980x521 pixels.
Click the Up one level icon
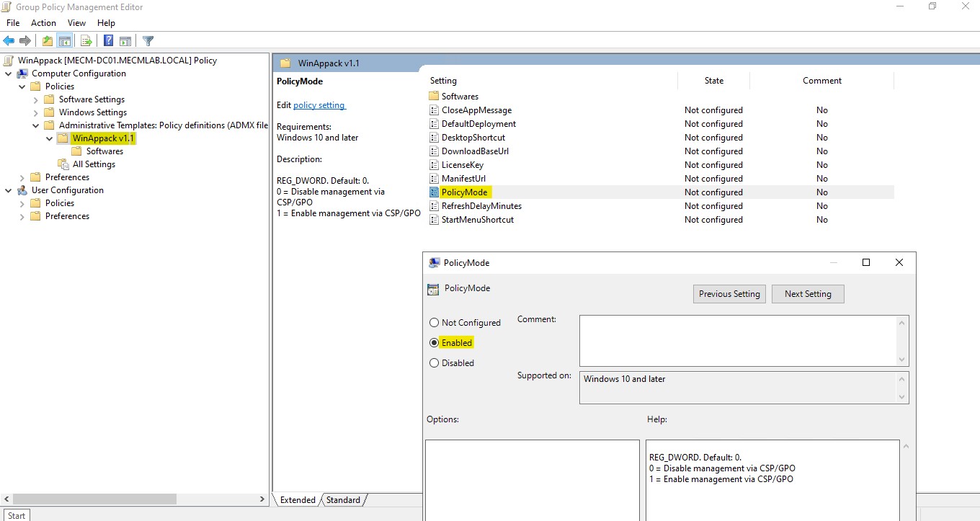tap(48, 40)
